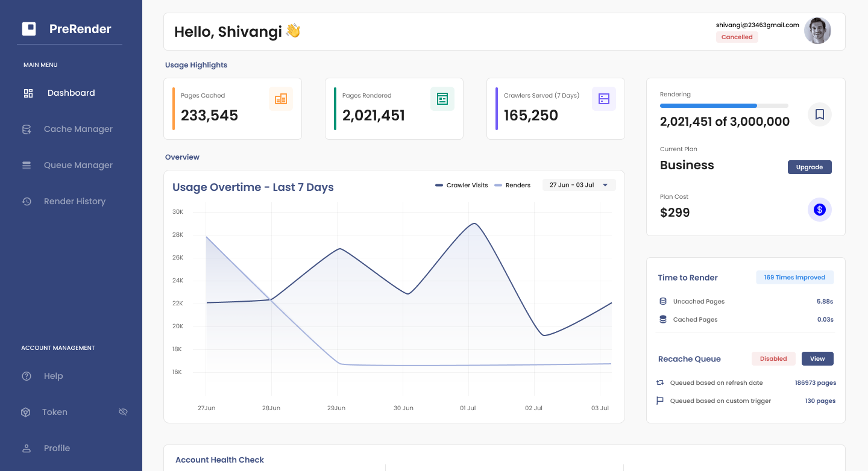Screen dimensions: 868x471
Task: Toggle the Crawler Visits legend entry
Action: tap(461, 185)
